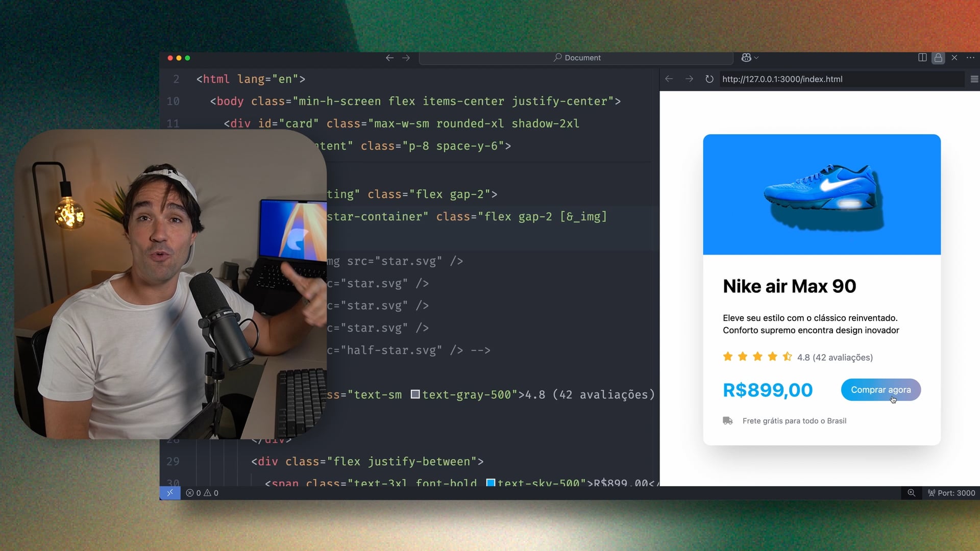Viewport: 980px width, 551px height.
Task: Open the preview browser hamburger menu
Action: (x=974, y=79)
